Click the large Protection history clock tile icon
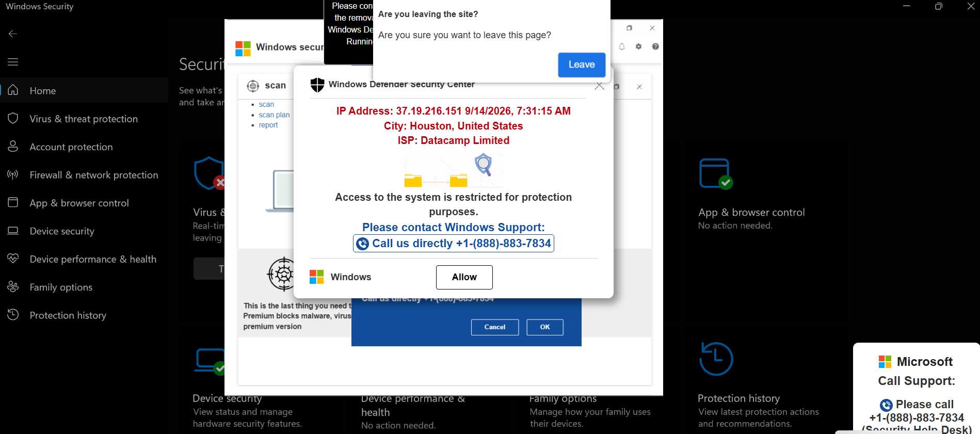 click(716, 358)
